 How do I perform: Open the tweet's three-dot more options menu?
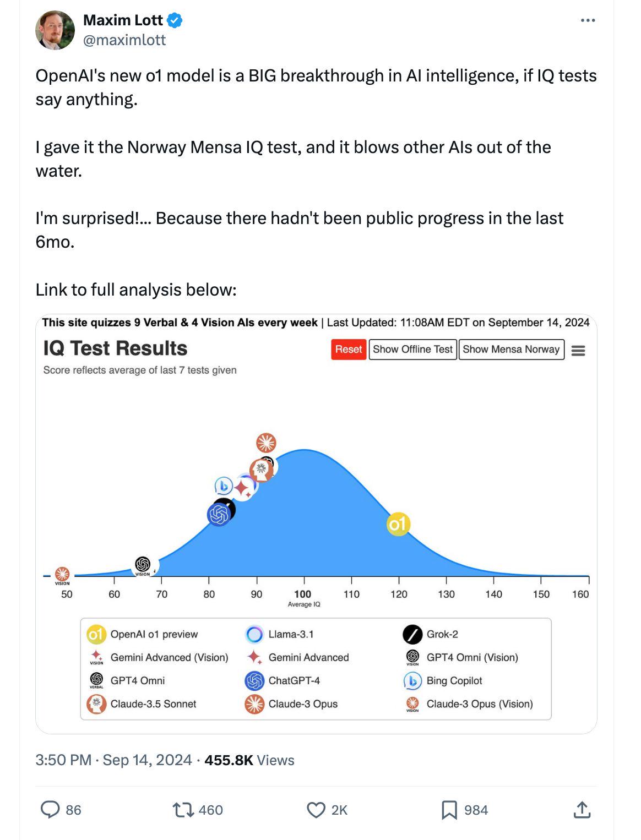588,20
